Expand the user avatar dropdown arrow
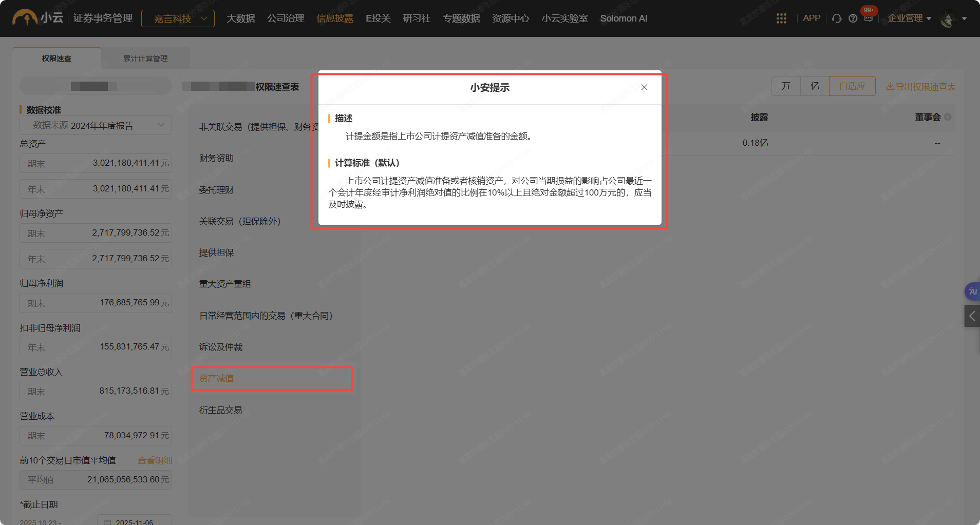 tap(964, 18)
